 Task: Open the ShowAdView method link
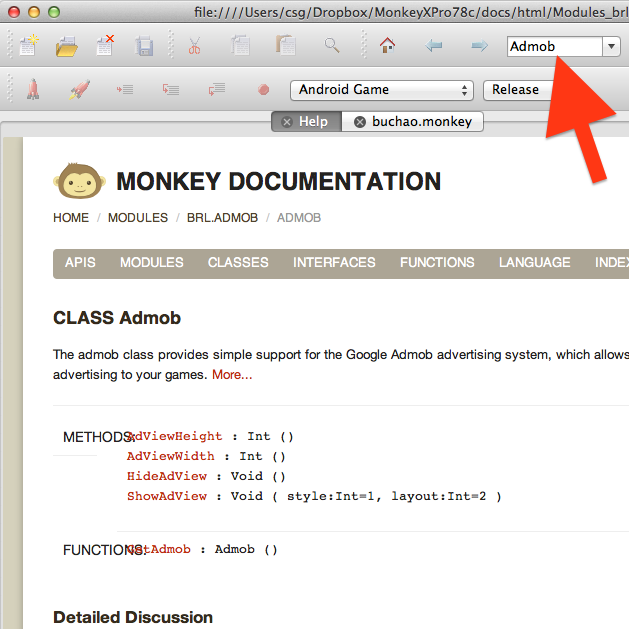(x=167, y=496)
